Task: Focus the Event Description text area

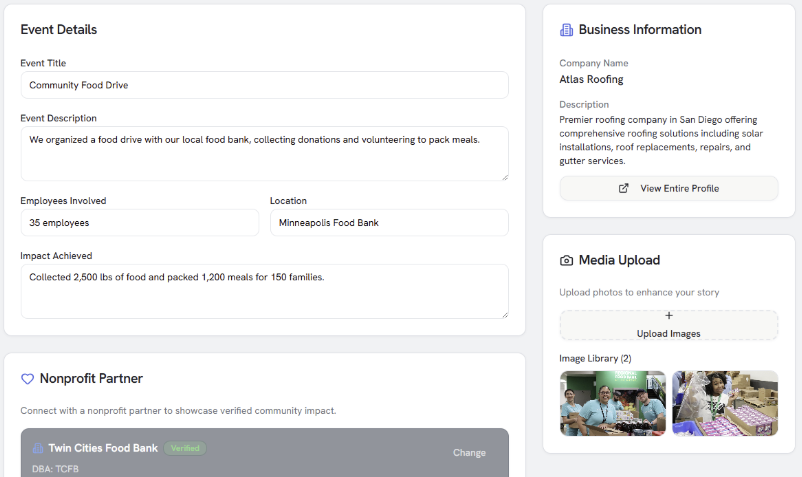Action: click(264, 153)
